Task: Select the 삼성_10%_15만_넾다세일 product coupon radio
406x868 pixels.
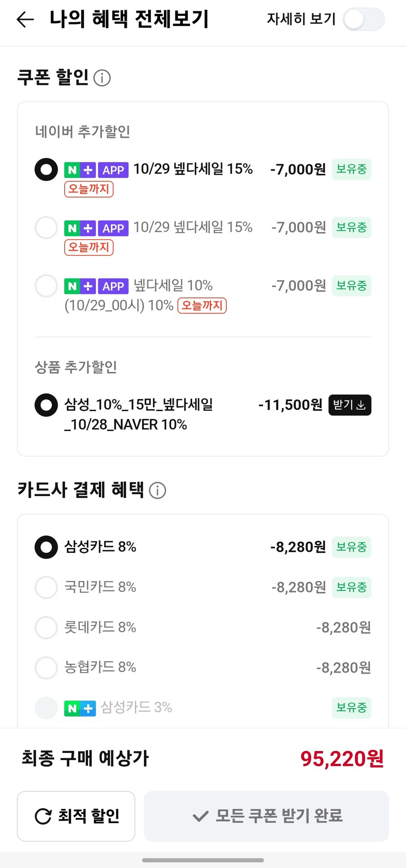Action: 46,405
